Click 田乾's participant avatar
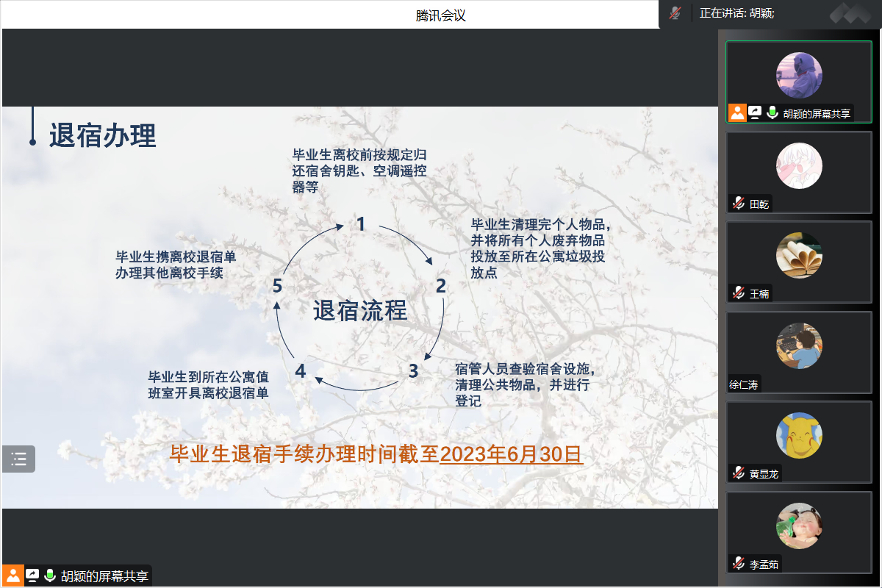882x588 pixels. (x=799, y=165)
